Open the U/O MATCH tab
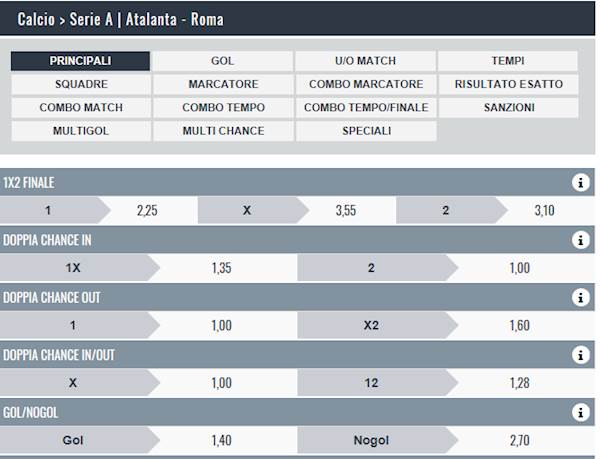The height and width of the screenshot is (459, 600). pyautogui.click(x=365, y=61)
